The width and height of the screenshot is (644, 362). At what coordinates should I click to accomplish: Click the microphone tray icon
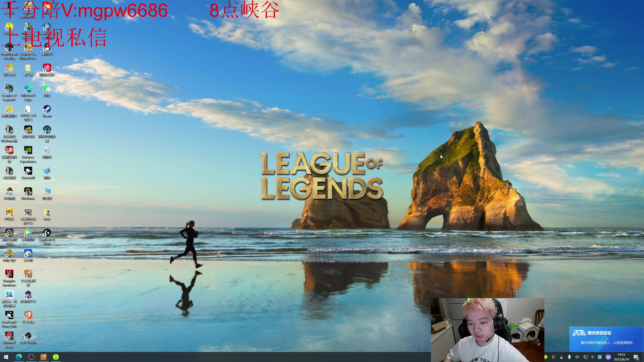point(569,357)
